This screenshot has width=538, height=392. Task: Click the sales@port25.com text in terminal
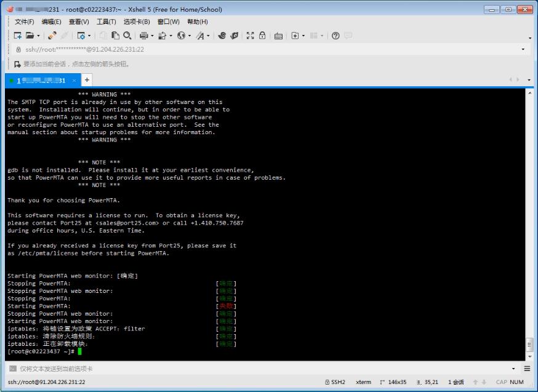click(127, 223)
